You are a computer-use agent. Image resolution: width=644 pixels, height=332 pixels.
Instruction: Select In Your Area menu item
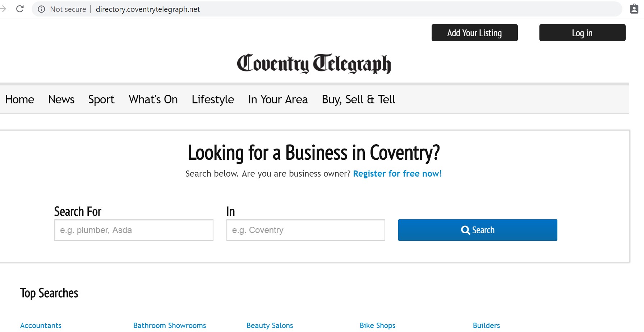[278, 99]
